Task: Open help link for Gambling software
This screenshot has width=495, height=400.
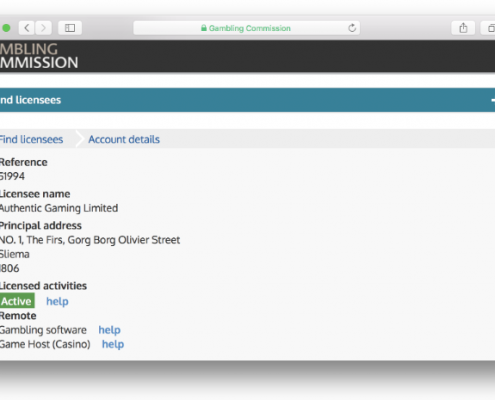Action: pyautogui.click(x=109, y=330)
